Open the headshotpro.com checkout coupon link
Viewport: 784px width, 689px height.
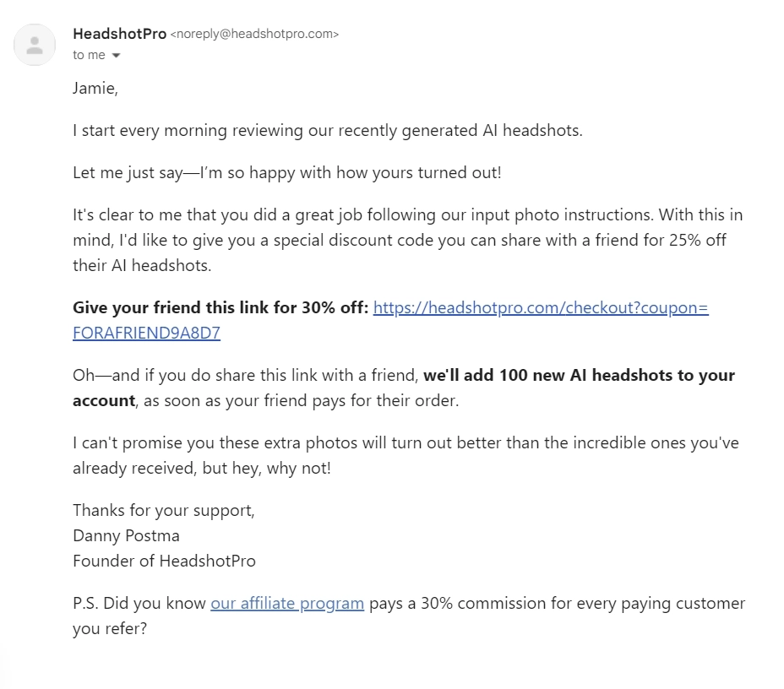click(x=541, y=307)
